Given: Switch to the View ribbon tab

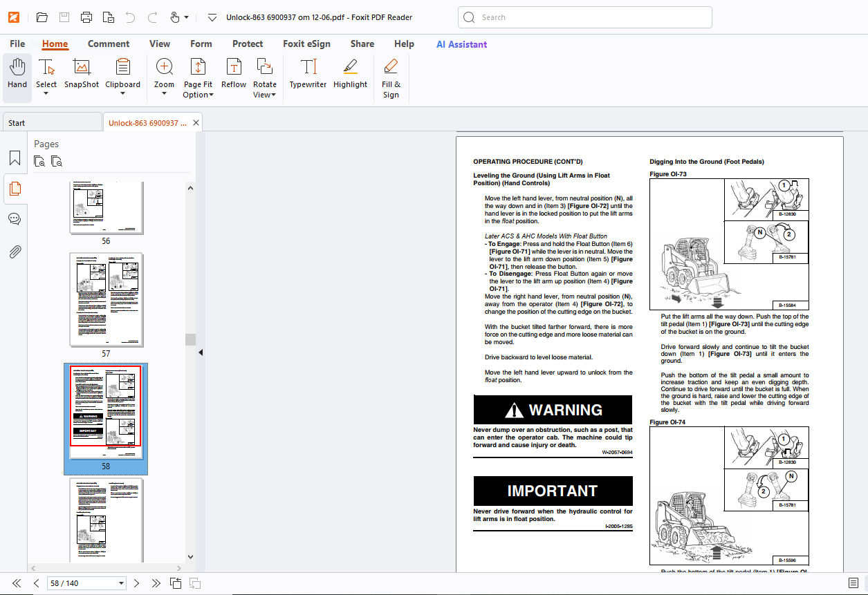Looking at the screenshot, I should (160, 44).
